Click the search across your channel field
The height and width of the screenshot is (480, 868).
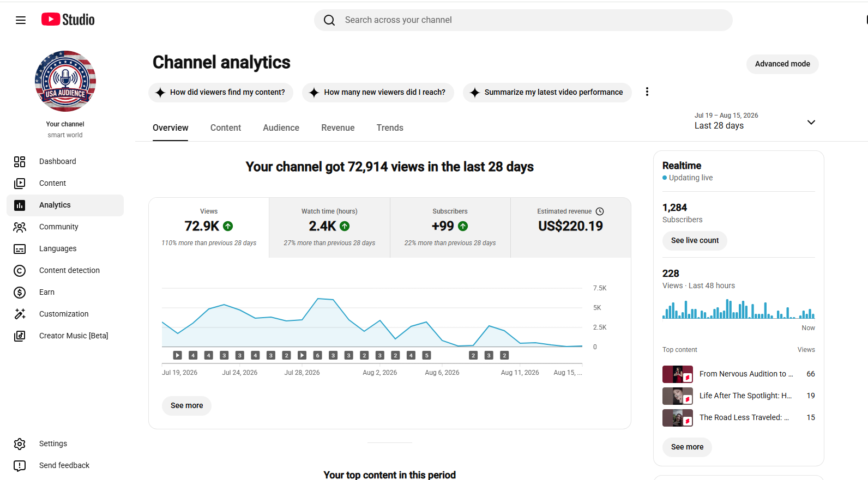click(523, 20)
